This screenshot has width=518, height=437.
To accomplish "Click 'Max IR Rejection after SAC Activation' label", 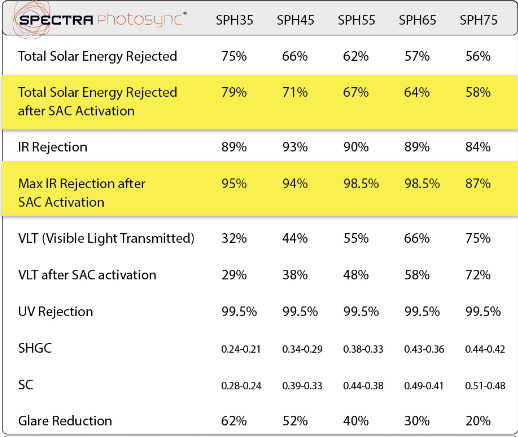I will [x=82, y=193].
